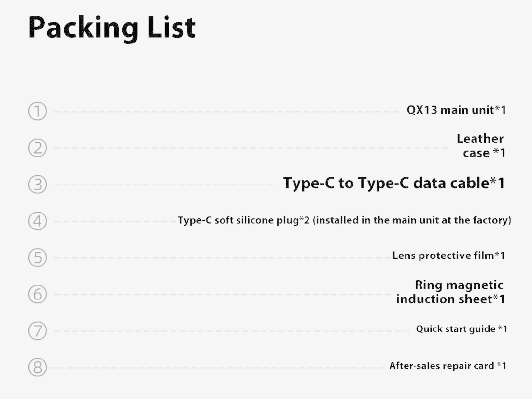
Task: Click the After-sales repair card label
Action: [x=448, y=366]
